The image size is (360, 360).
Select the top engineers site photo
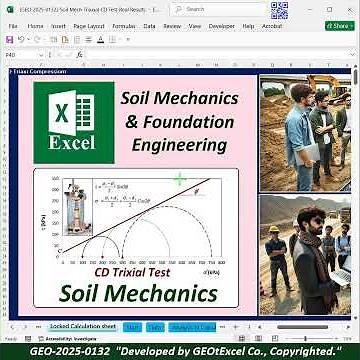305,133
